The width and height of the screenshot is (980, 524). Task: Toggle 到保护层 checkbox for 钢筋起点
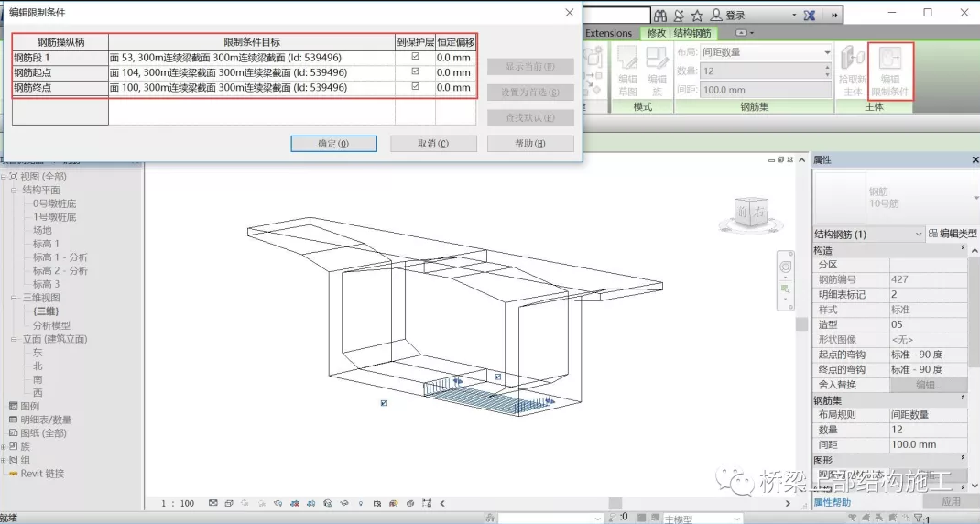tap(415, 71)
